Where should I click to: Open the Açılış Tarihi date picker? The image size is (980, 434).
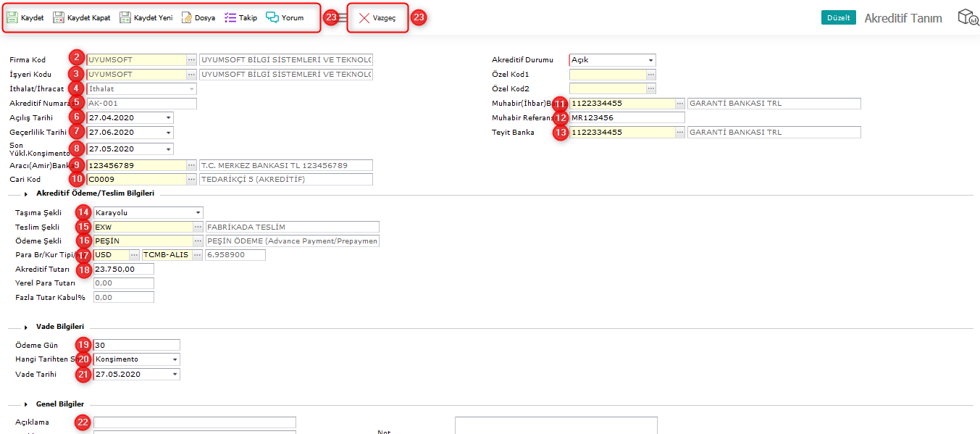click(x=168, y=117)
